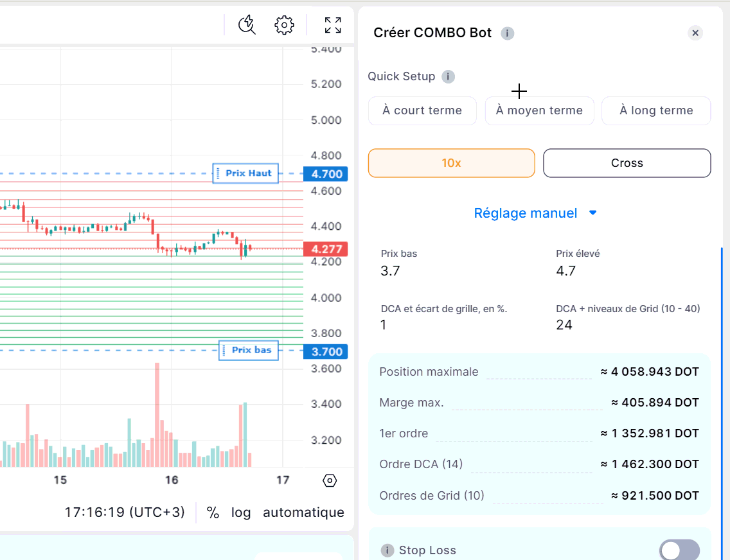This screenshot has width=730, height=560.
Task: Click the info icon beside Créer COMBO Bot
Action: coord(508,33)
